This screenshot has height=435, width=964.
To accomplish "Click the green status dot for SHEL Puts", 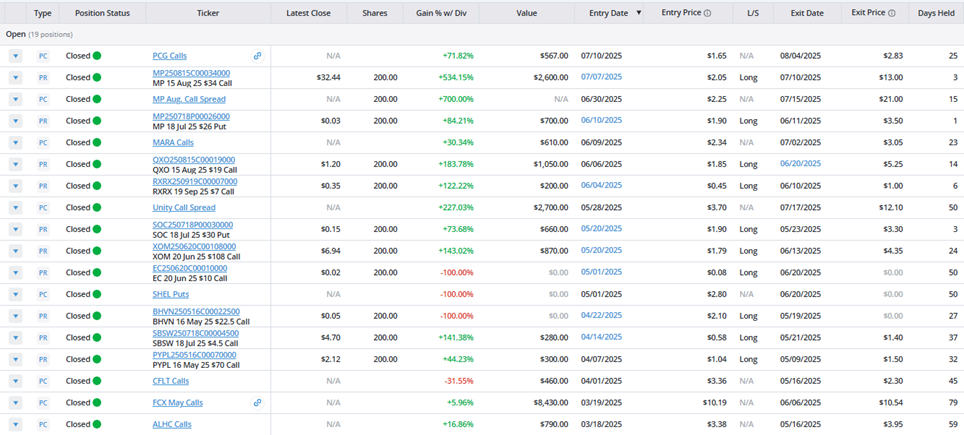I will point(97,294).
